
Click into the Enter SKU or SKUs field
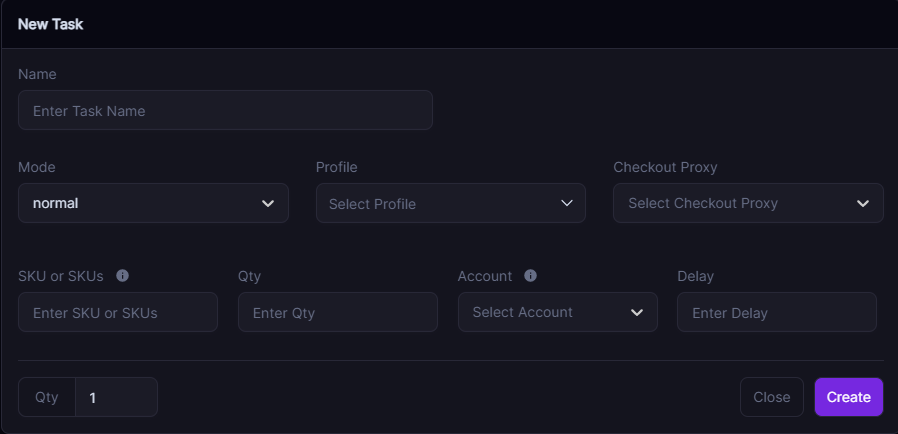click(x=118, y=312)
